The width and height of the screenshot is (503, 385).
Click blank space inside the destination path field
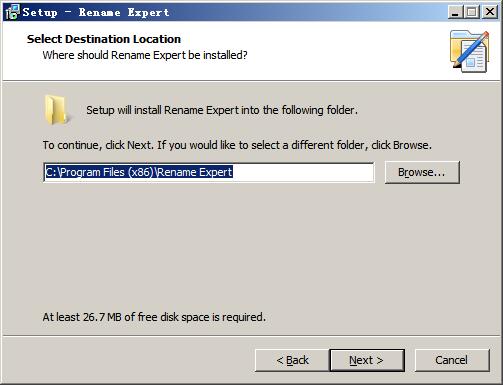pos(303,172)
